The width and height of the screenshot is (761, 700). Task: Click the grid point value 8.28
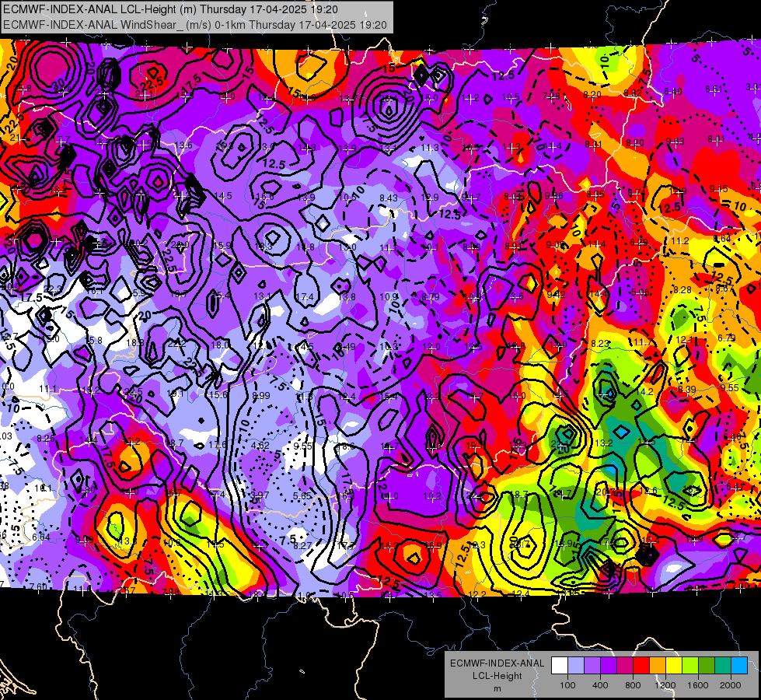[682, 290]
